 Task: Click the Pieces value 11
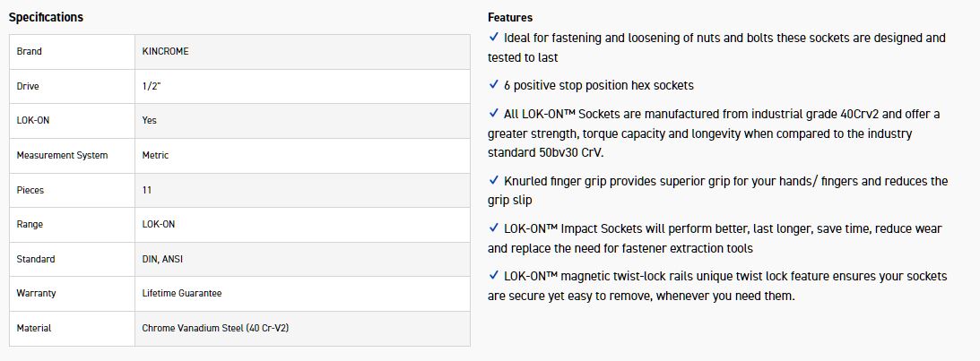[147, 190]
